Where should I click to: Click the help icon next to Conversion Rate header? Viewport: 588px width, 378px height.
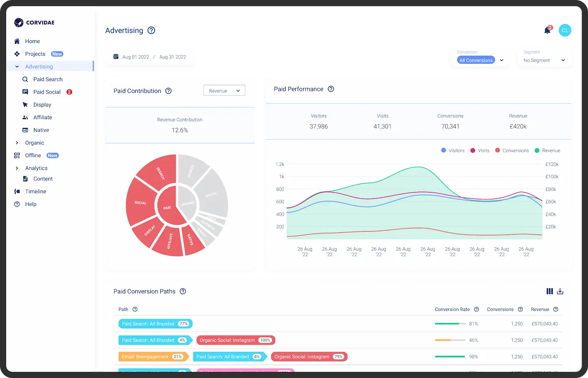point(476,310)
